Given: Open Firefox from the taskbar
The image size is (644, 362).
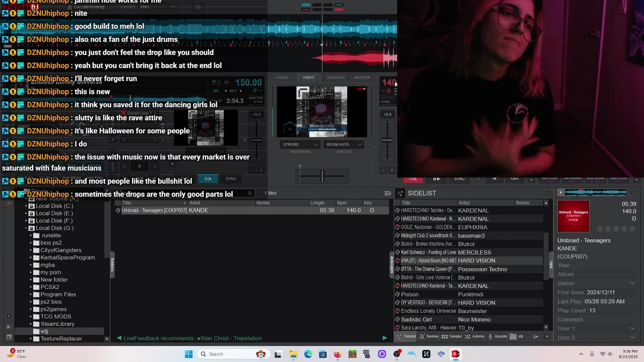Looking at the screenshot, I should coord(338,354).
